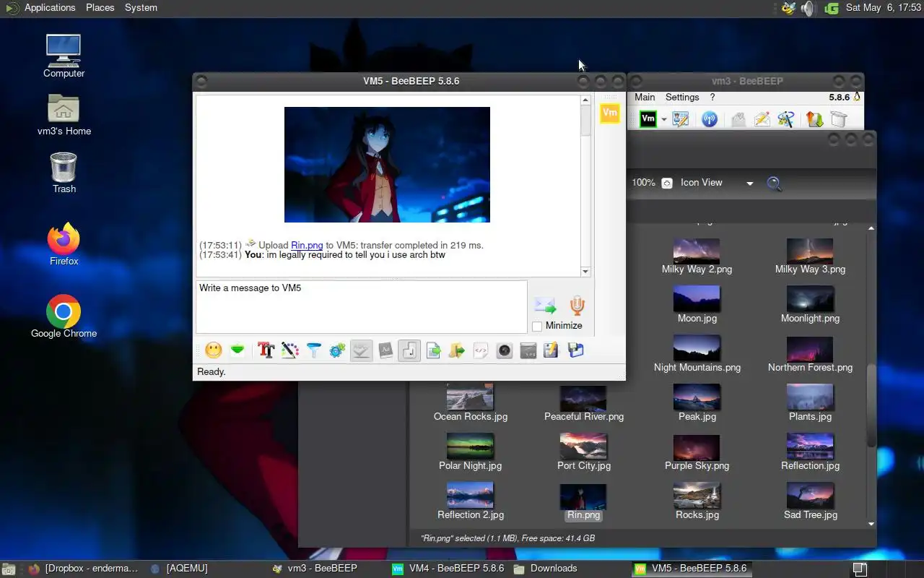Screen dimensions: 924x578
Task: Switch to AQEMU window in taskbar
Action: (179, 569)
